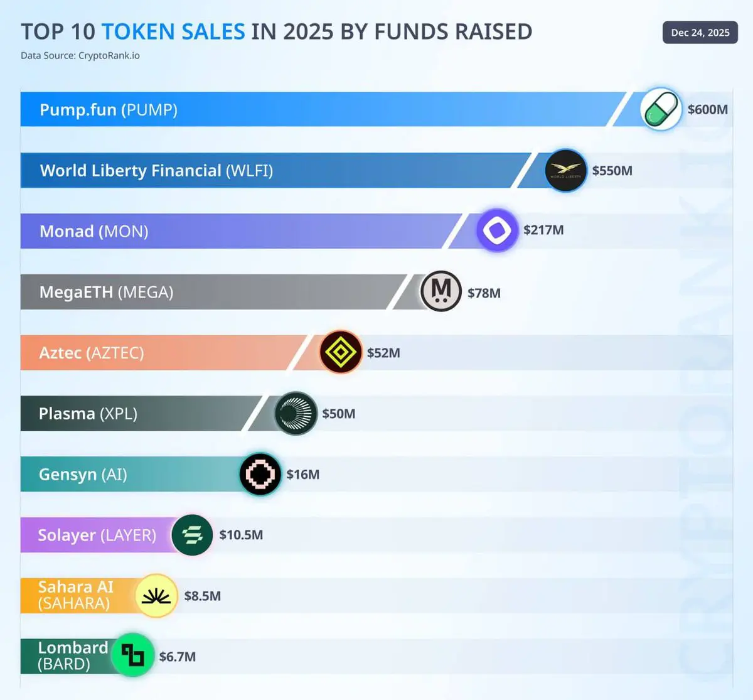Click the Lombard green logo icon

click(x=132, y=655)
